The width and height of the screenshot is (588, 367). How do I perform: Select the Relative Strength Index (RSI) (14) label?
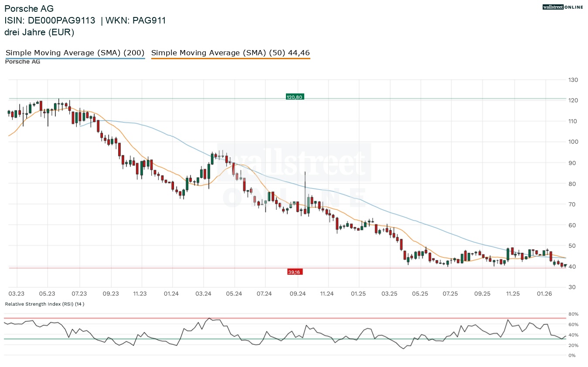pos(44,304)
